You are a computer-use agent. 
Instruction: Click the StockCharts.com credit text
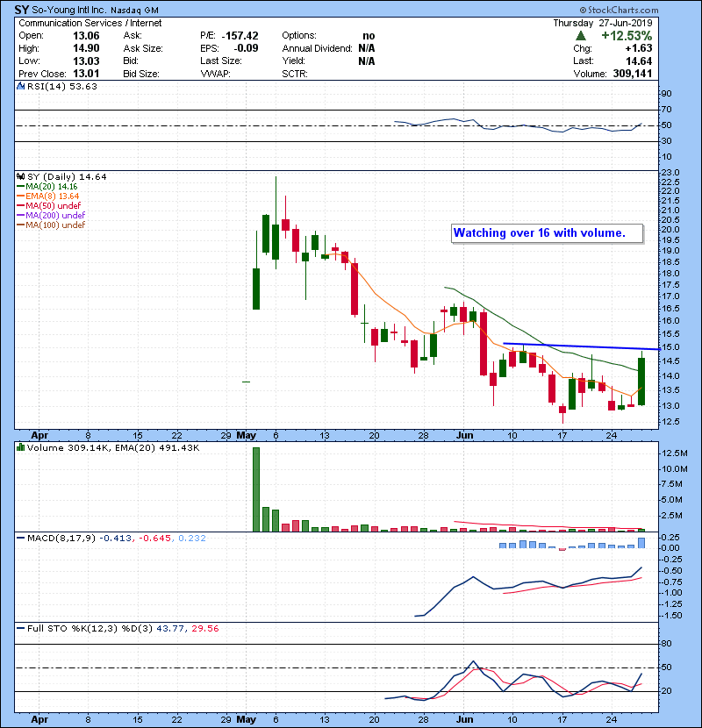(619, 10)
